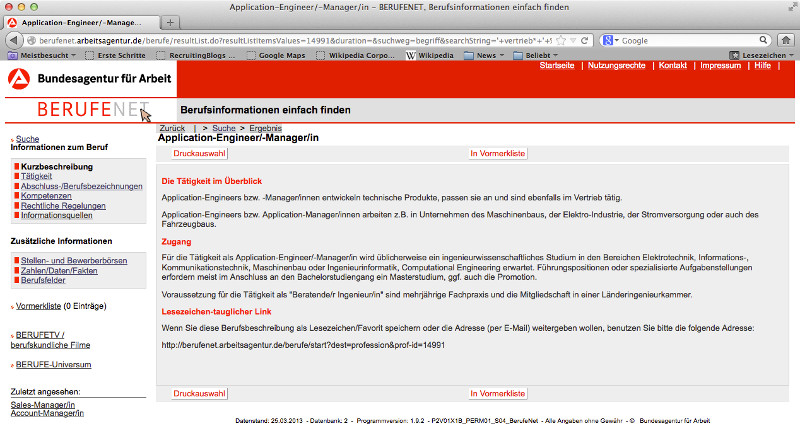Click the top Druckauswahl button
The height and width of the screenshot is (426, 800).
pos(199,154)
